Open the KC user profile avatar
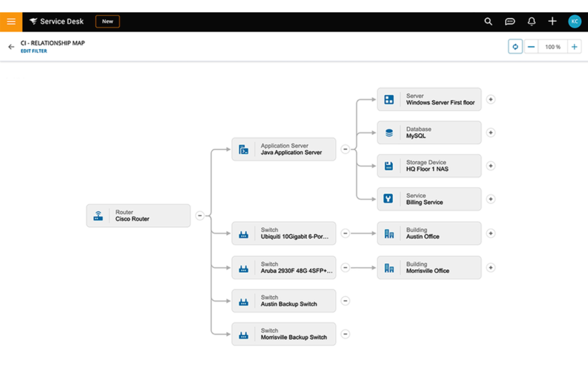This screenshot has width=588, height=392. (574, 22)
